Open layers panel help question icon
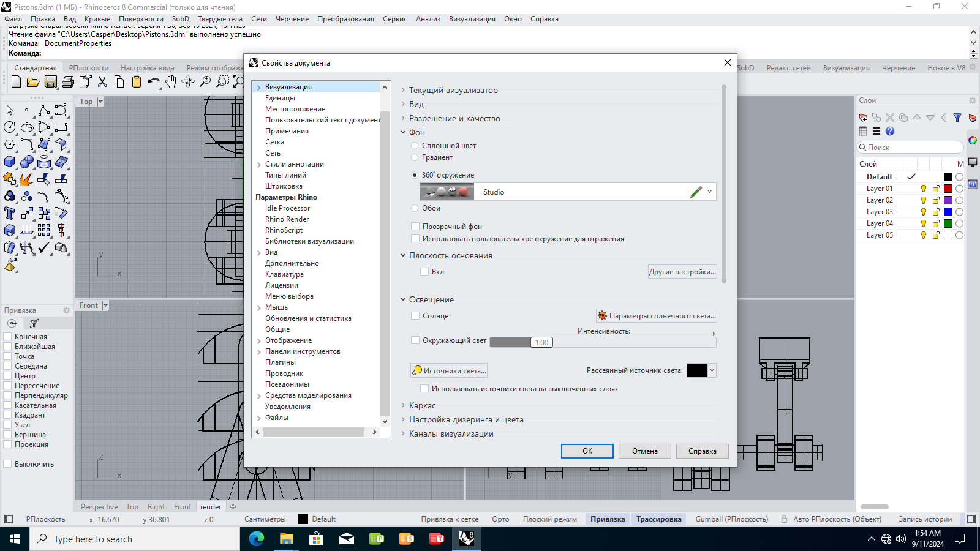The height and width of the screenshot is (551, 980). tap(890, 131)
